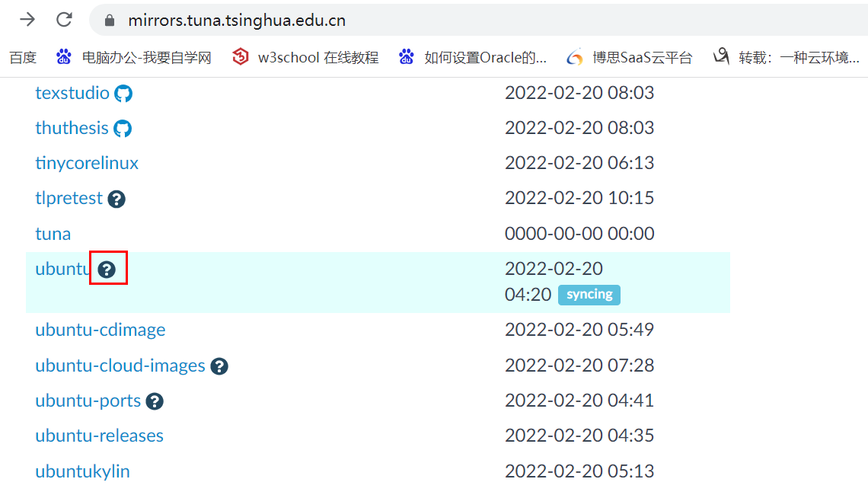The width and height of the screenshot is (868, 495).
Task: Open the thuthesis mirror link
Action: [72, 128]
